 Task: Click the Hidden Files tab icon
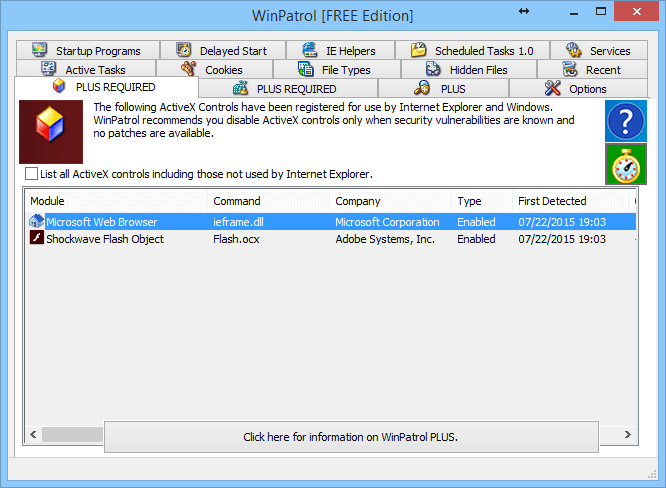pyautogui.click(x=433, y=69)
